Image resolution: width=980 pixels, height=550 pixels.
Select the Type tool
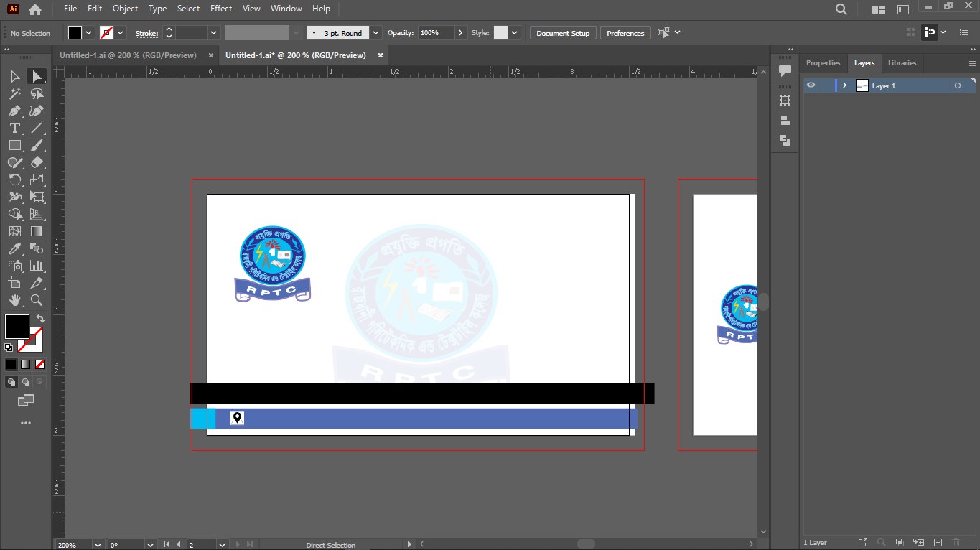[14, 128]
